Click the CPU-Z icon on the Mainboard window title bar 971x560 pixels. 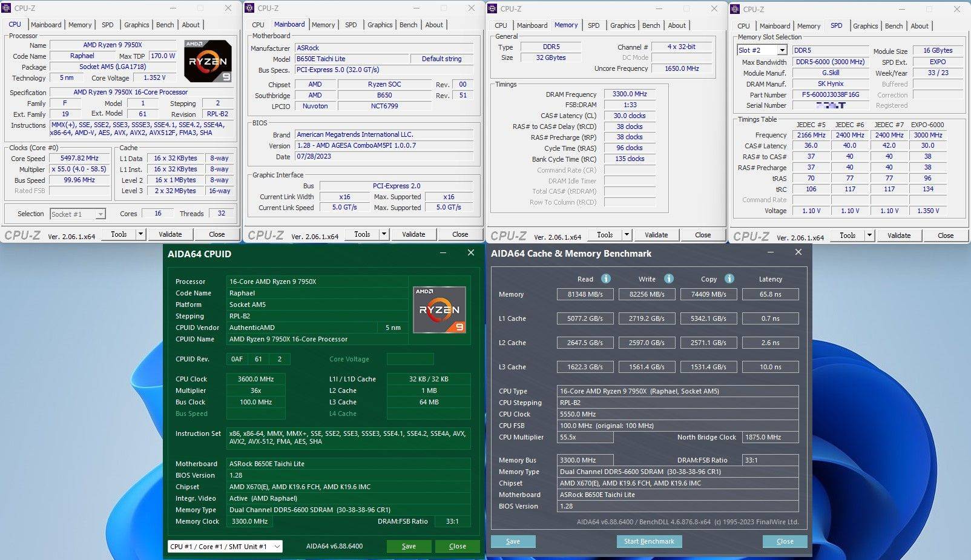click(x=249, y=8)
